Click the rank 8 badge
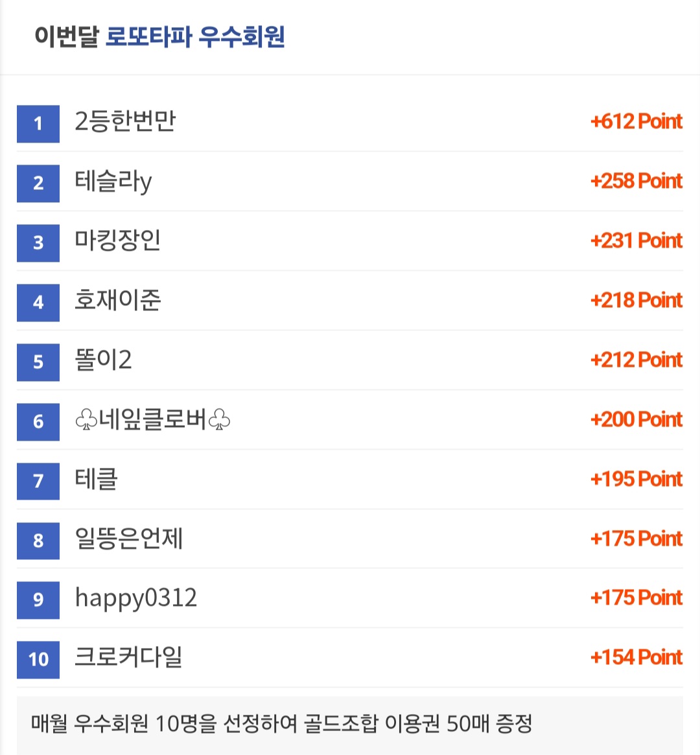The image size is (700, 755). click(x=38, y=540)
